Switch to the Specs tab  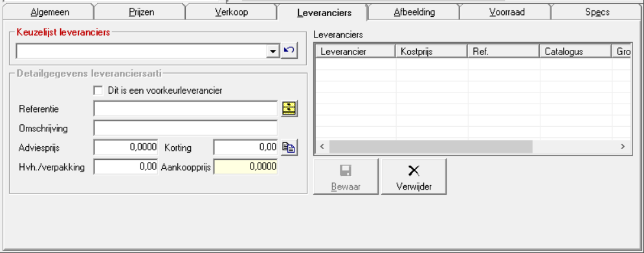(x=597, y=12)
